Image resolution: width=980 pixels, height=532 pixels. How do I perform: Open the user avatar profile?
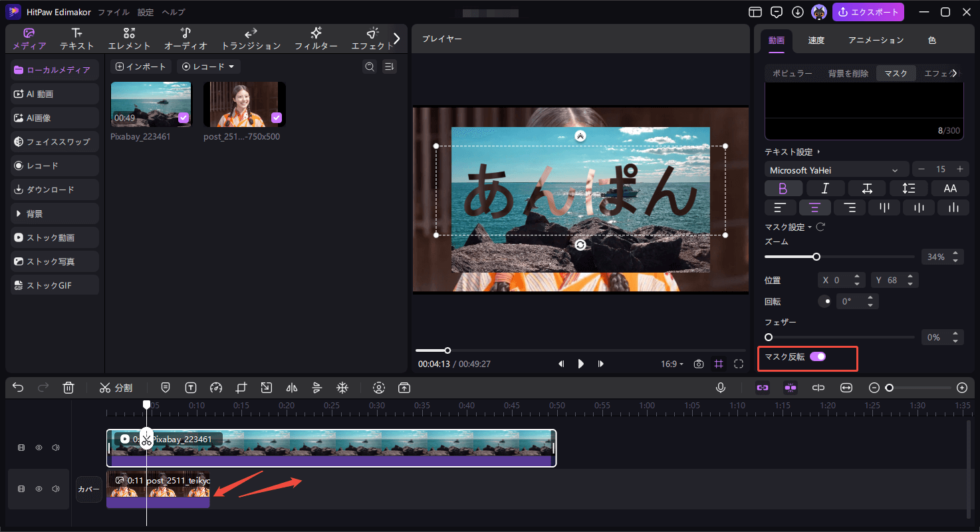pyautogui.click(x=819, y=12)
